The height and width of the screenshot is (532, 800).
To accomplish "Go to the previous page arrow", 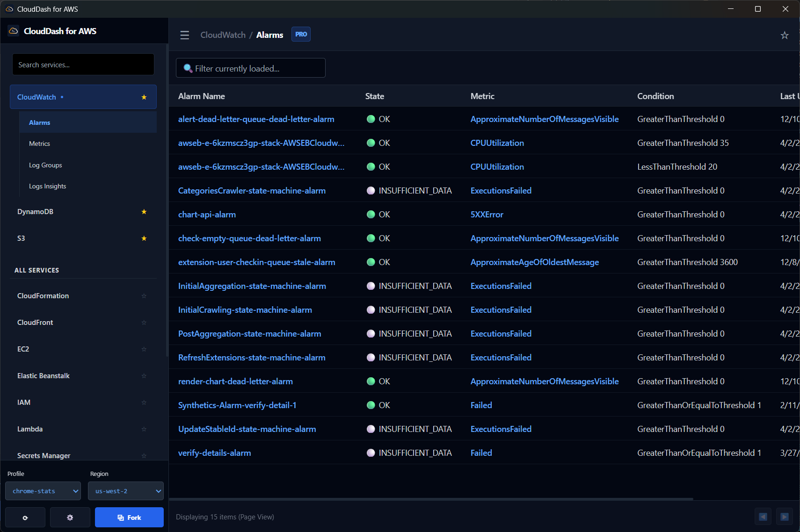I will [763, 517].
